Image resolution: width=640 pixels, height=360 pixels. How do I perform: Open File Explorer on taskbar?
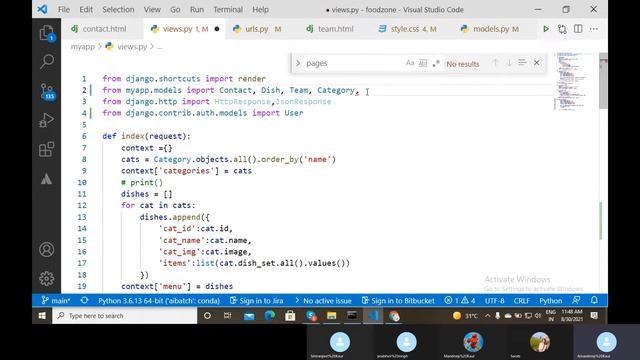pos(331,316)
